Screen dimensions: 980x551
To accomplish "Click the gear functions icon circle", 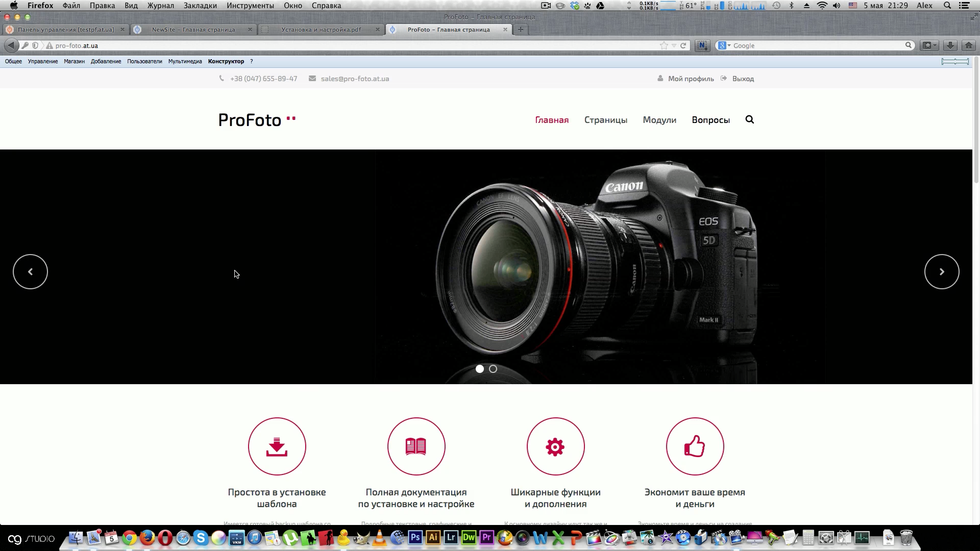I will [555, 446].
